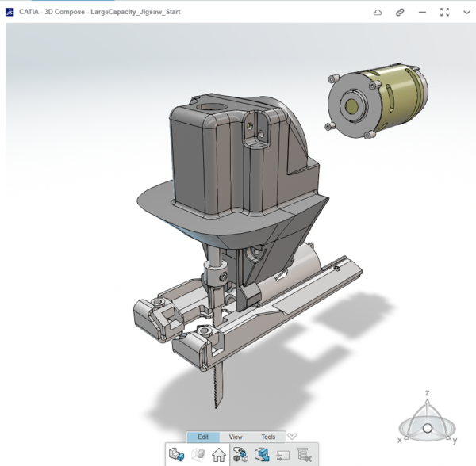476x466 pixels.
Task: Open the Tools tab
Action: tap(268, 437)
